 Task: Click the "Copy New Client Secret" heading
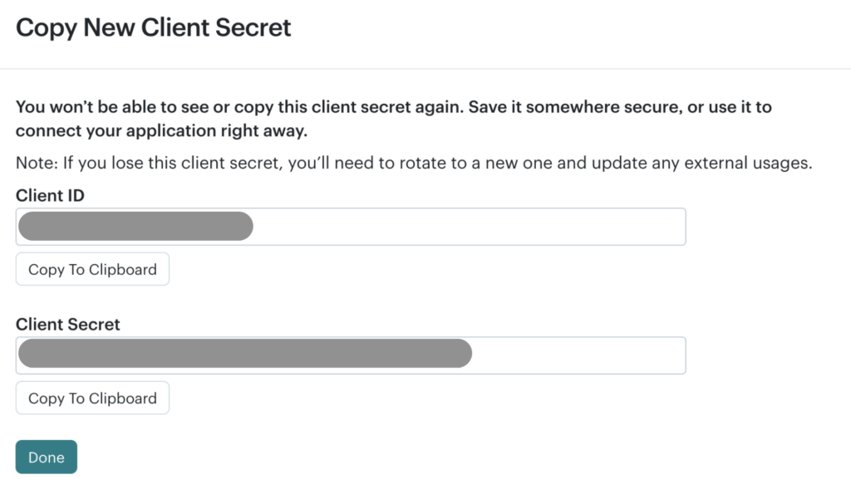pyautogui.click(x=154, y=27)
